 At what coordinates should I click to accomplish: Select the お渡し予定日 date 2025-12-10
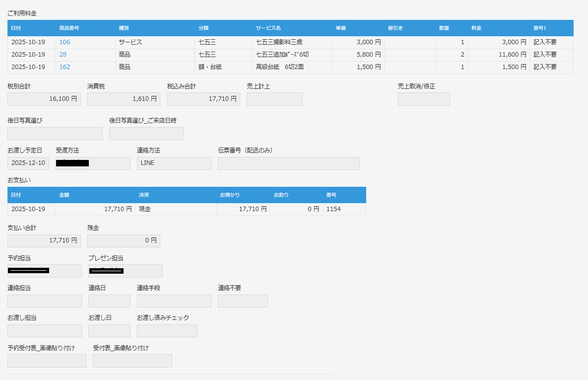click(x=28, y=163)
